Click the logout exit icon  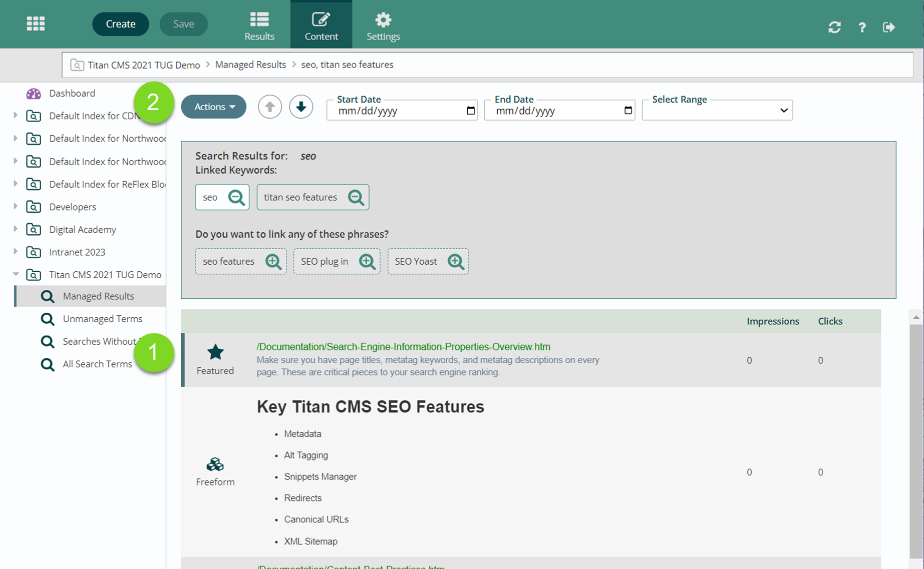coord(889,27)
